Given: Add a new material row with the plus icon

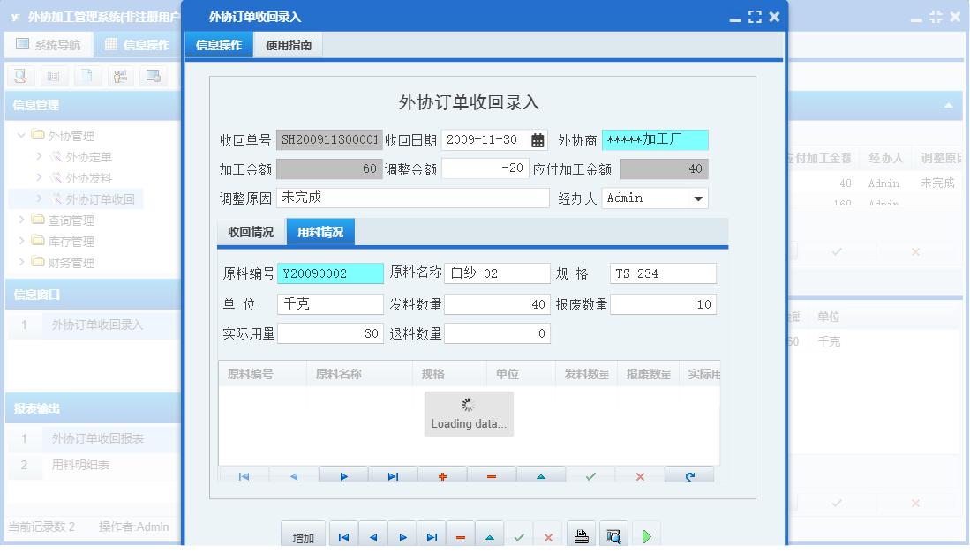Looking at the screenshot, I should coord(441,475).
